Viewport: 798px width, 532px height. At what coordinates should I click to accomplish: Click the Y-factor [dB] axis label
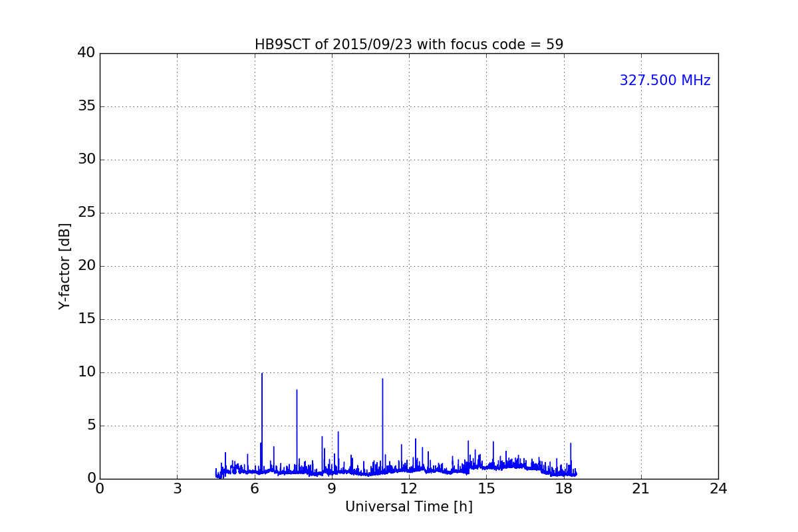point(65,266)
